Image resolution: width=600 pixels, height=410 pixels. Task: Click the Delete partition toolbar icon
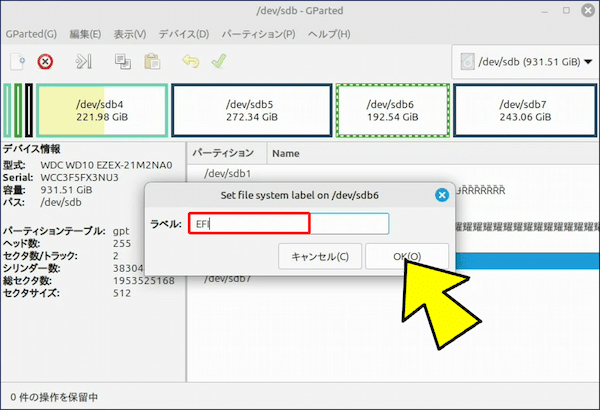point(45,62)
